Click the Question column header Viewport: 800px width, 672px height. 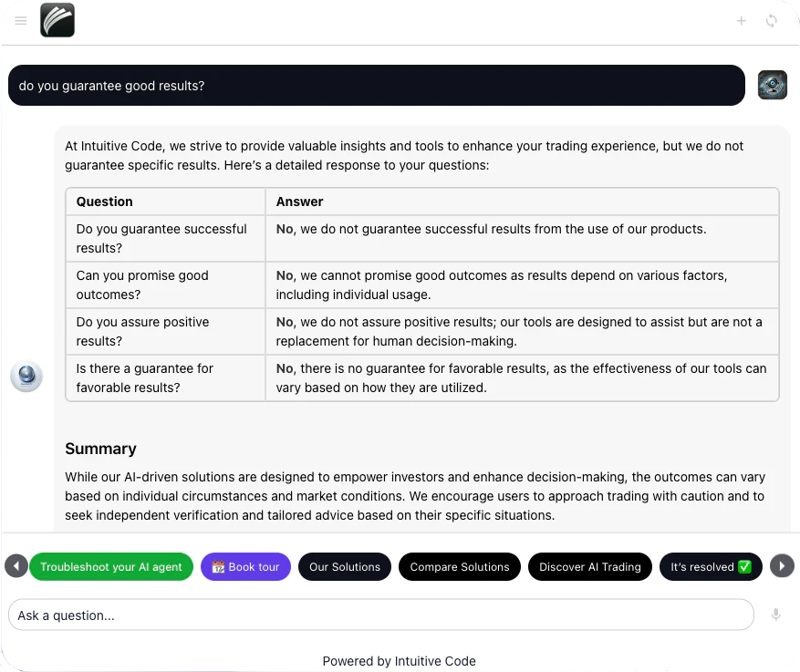coord(105,202)
